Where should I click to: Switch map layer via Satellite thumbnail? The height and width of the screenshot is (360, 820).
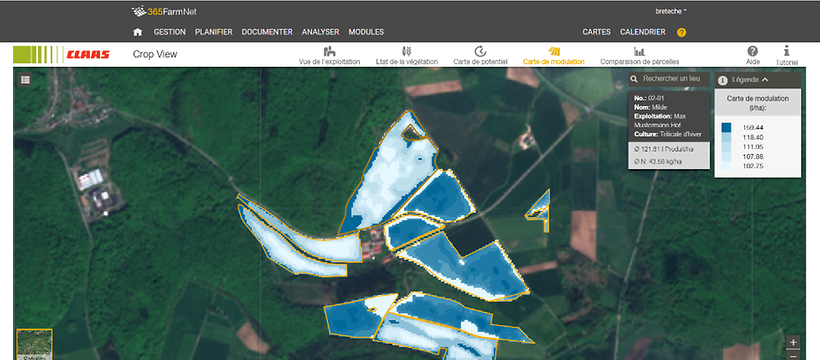(x=34, y=344)
